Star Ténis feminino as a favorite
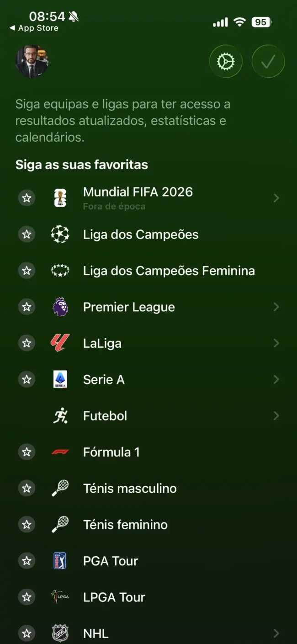The height and width of the screenshot is (644, 297). click(26, 524)
